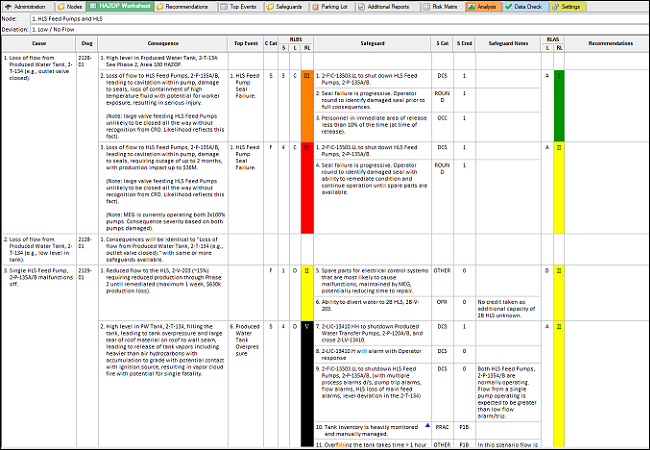The image size is (650, 450).
Task: Click the Top Events tab icon
Action: click(227, 6)
